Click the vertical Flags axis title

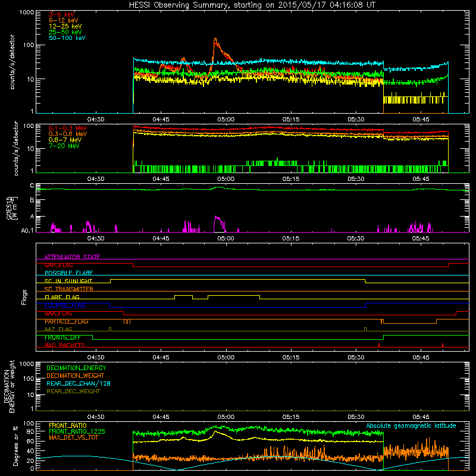pyautogui.click(x=24, y=297)
